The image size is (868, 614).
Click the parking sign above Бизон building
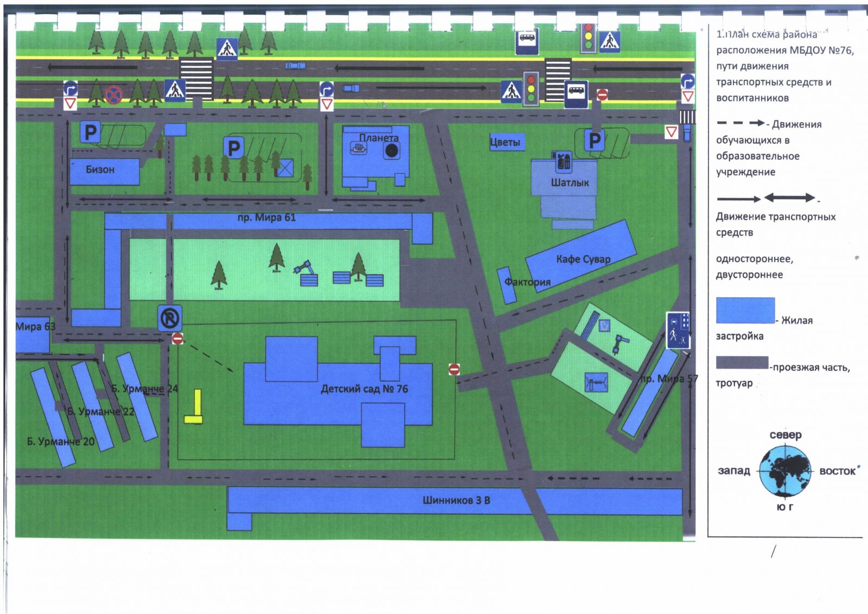91,132
